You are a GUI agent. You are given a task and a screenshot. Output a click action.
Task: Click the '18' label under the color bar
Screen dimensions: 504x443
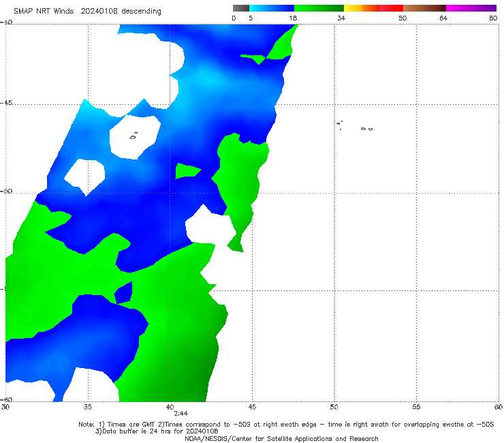(x=293, y=18)
